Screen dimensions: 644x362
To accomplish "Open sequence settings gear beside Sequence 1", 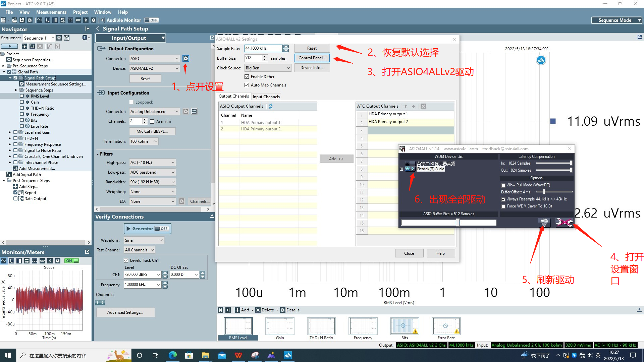I will 59,38.
